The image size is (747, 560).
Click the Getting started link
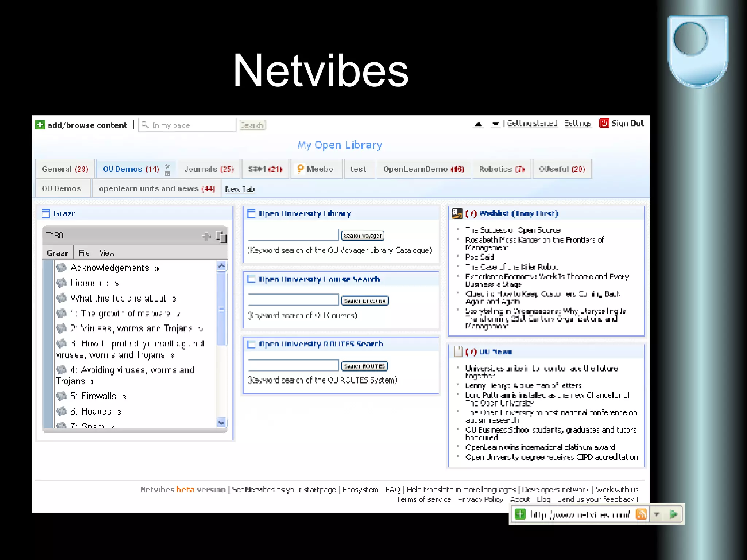point(532,124)
